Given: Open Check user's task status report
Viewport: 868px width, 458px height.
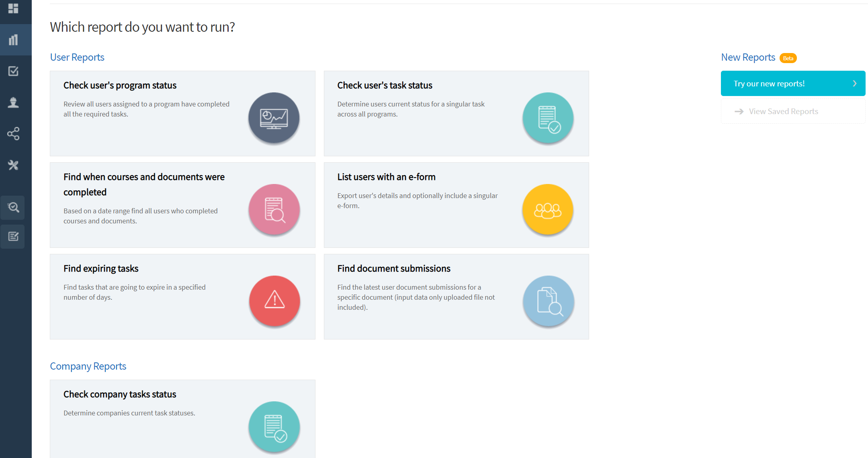Looking at the screenshot, I should [x=385, y=86].
